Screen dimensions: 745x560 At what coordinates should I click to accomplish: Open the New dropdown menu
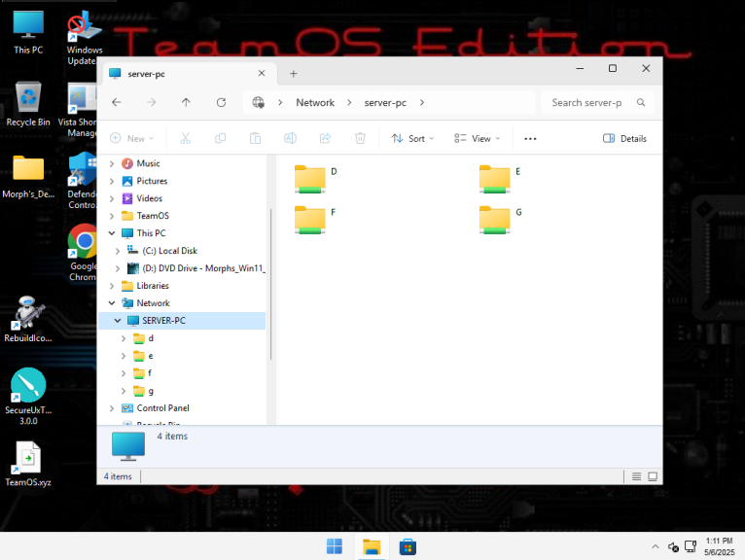click(131, 139)
